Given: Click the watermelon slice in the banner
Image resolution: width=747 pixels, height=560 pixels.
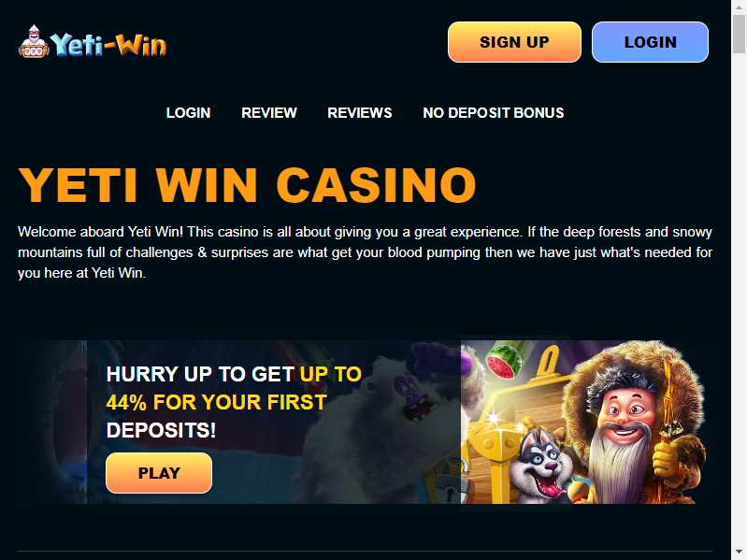Looking at the screenshot, I should pyautogui.click(x=505, y=361).
